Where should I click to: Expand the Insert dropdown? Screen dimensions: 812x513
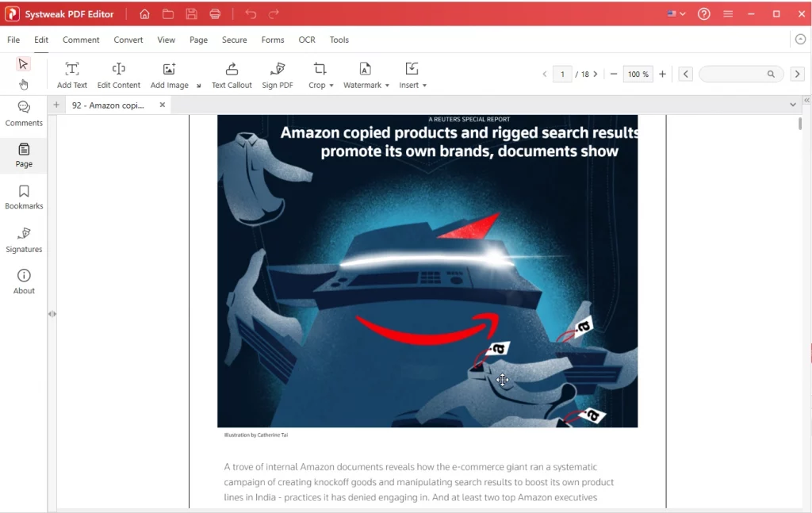pos(425,86)
